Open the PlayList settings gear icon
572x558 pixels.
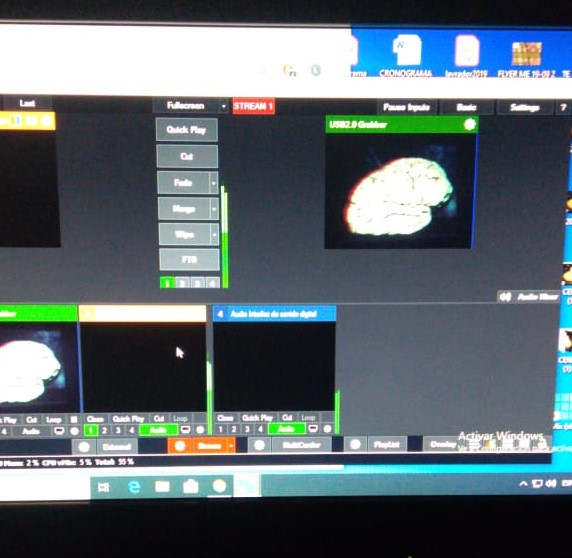(355, 444)
